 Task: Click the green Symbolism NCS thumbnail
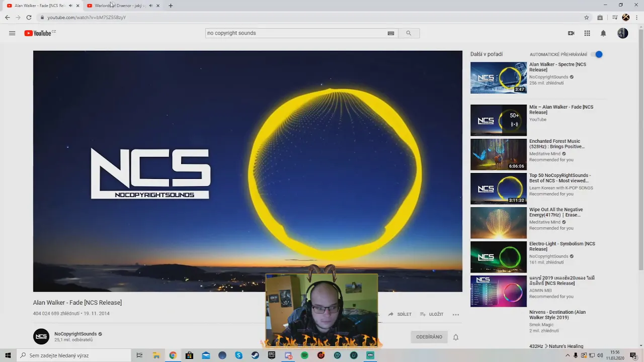pos(499,257)
